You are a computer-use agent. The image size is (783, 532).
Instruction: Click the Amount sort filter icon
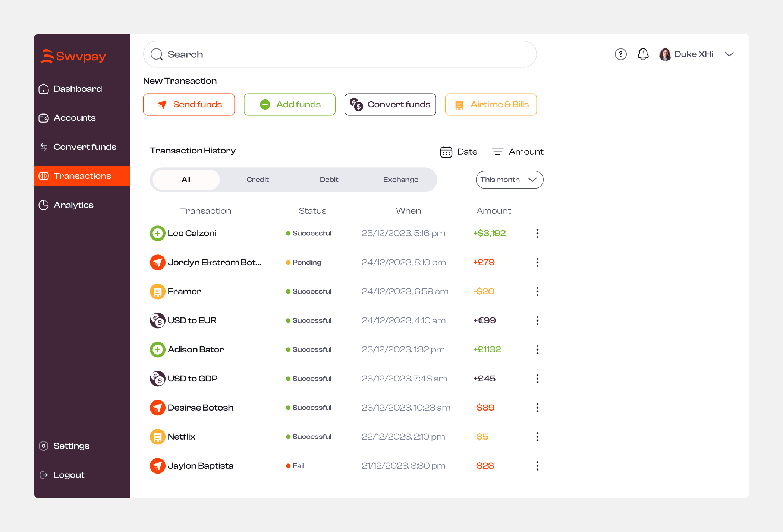click(x=497, y=152)
